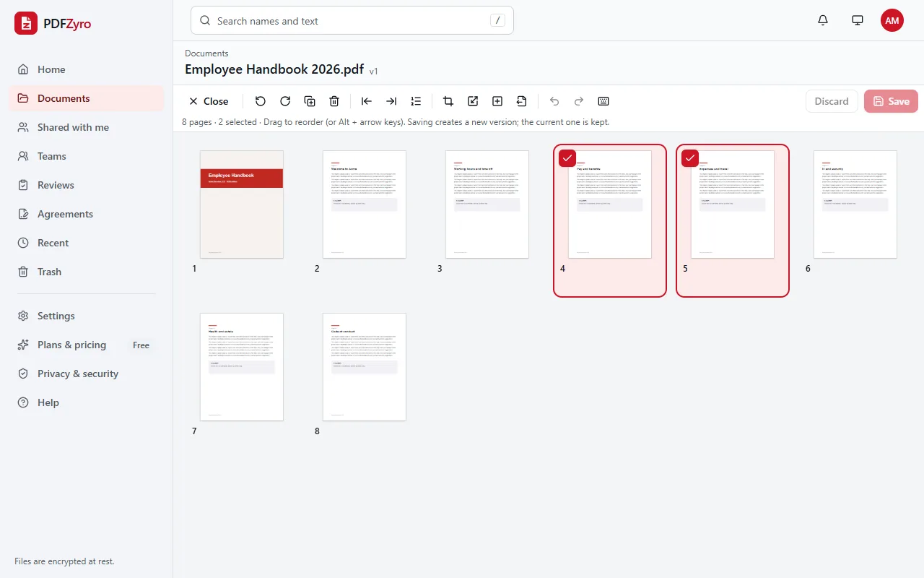Click the v1 version label
Image resolution: width=924 pixels, height=578 pixels.
(374, 72)
